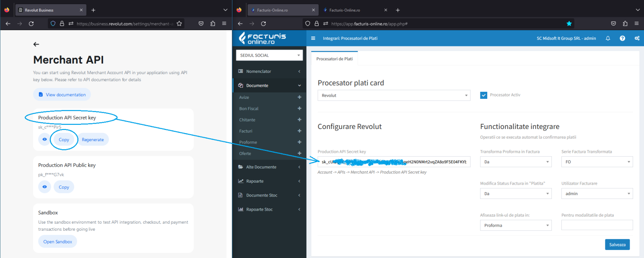644x258 pixels.
Task: Open Extensions in the Facturis browser window
Action: point(625,24)
